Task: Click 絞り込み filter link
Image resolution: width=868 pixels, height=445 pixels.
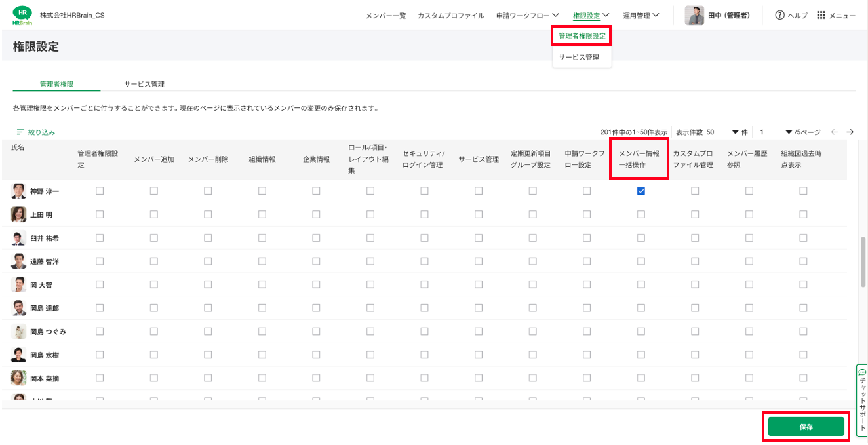Action: click(41, 132)
